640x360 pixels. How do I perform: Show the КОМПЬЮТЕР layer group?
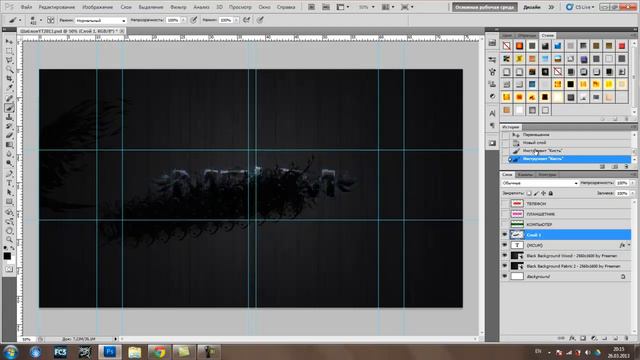click(x=504, y=224)
